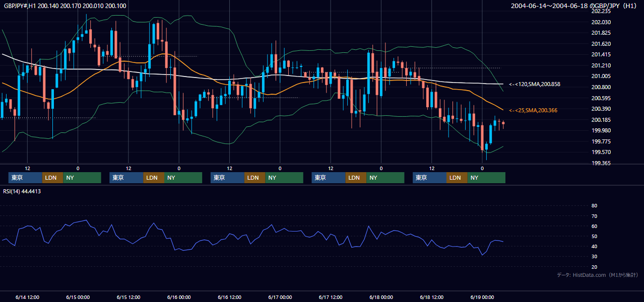Click the RSI scale value 50

tap(594, 236)
